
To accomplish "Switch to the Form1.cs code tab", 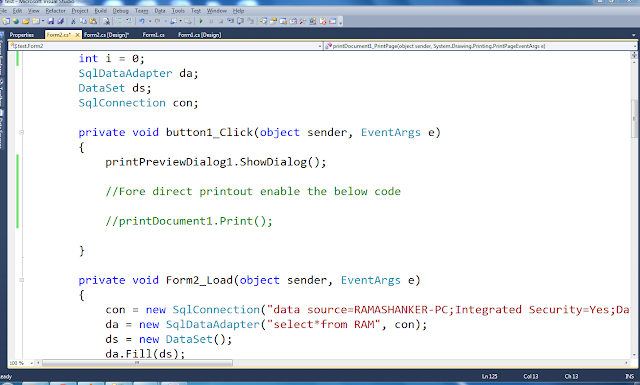I will pos(153,35).
